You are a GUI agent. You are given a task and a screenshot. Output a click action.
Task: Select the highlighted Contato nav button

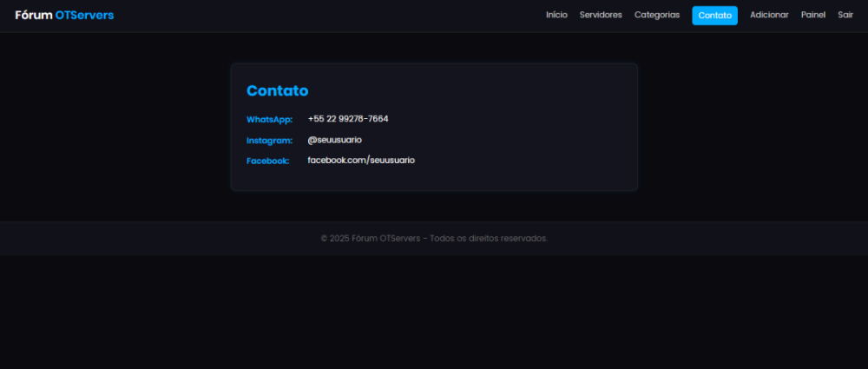pyautogui.click(x=714, y=16)
